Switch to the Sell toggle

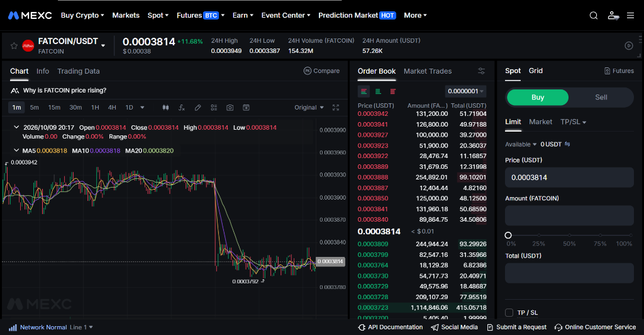tap(601, 98)
